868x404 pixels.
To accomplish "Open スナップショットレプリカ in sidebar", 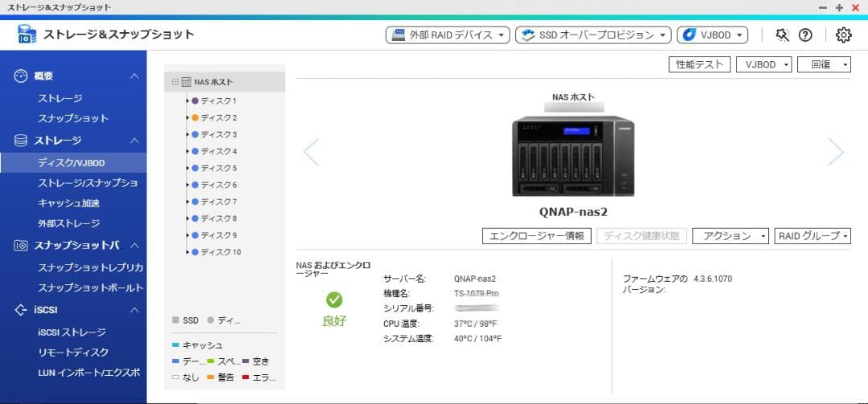I will [x=91, y=267].
